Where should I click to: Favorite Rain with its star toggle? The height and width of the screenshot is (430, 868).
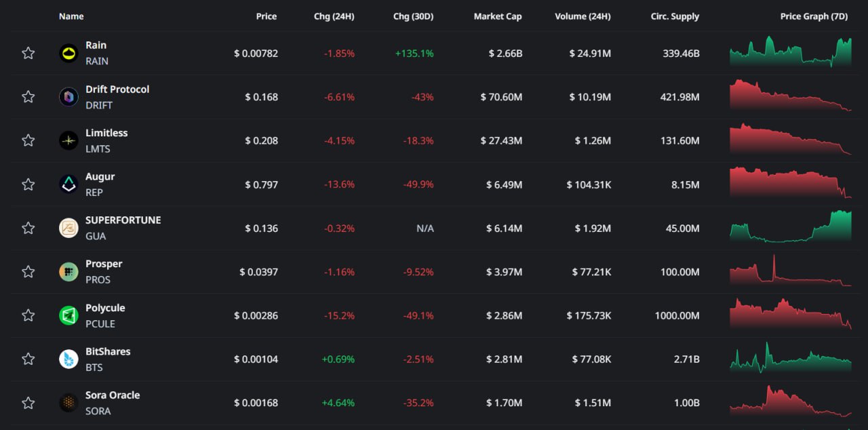pyautogui.click(x=28, y=53)
